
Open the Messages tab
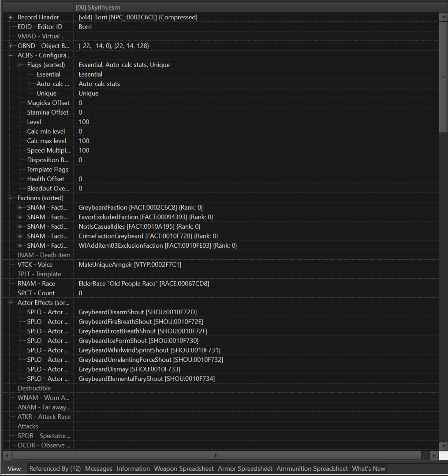click(x=99, y=469)
